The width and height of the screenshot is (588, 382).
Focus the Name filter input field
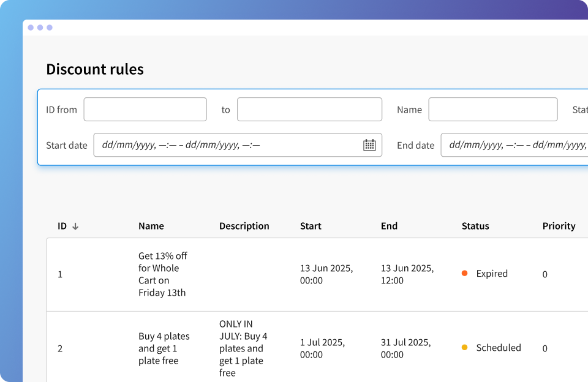(x=492, y=110)
